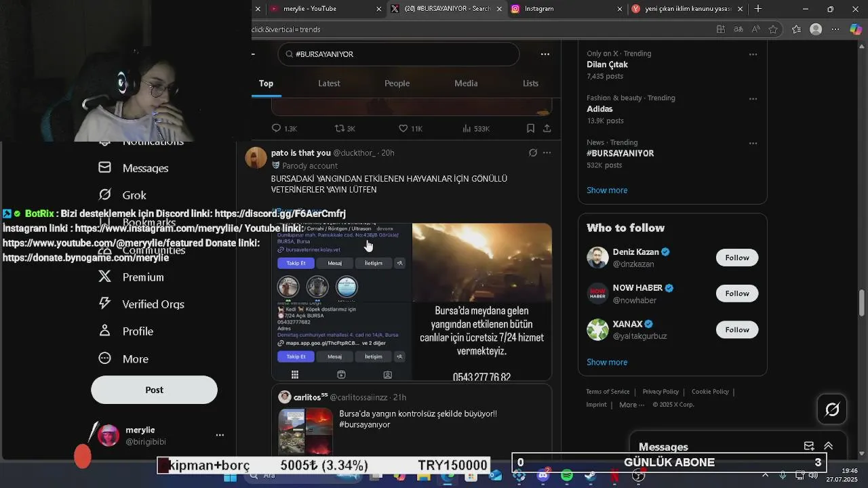This screenshot has width=868, height=488.
Task: Open pato is that you profile avatar
Action: 256,157
